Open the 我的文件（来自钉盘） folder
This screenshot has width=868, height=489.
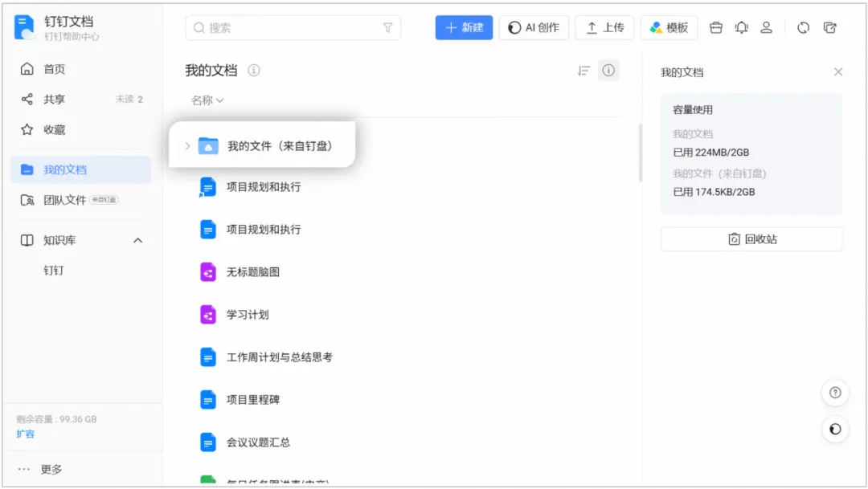(262, 145)
